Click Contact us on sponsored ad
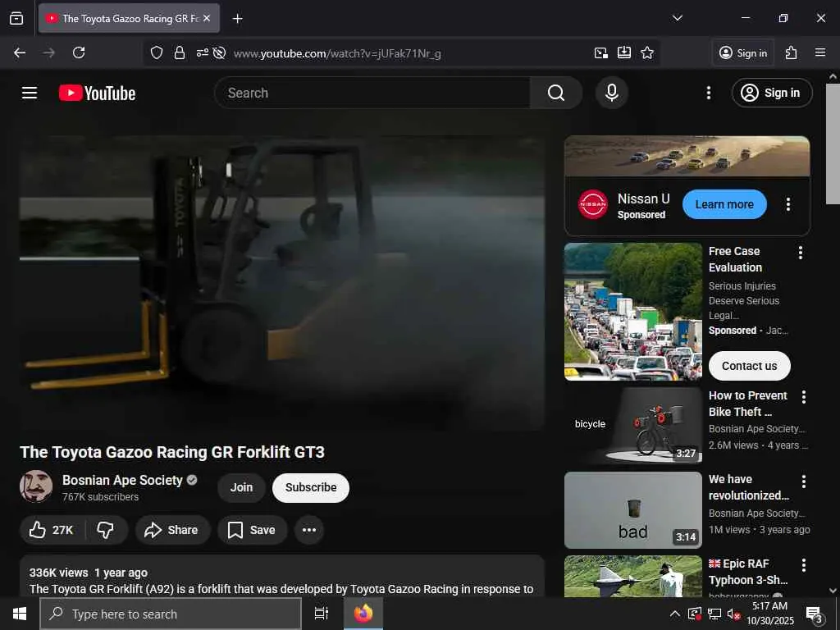Viewport: 840px width, 630px height. click(749, 366)
